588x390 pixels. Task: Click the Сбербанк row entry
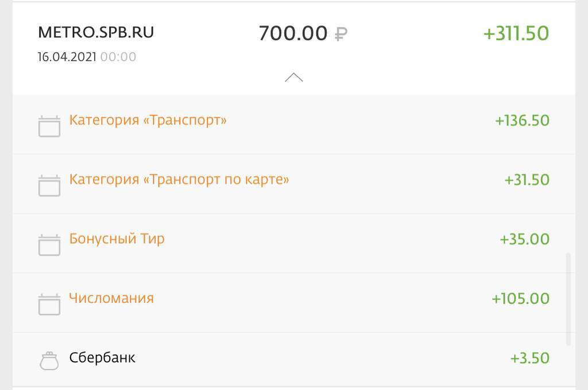(102, 357)
